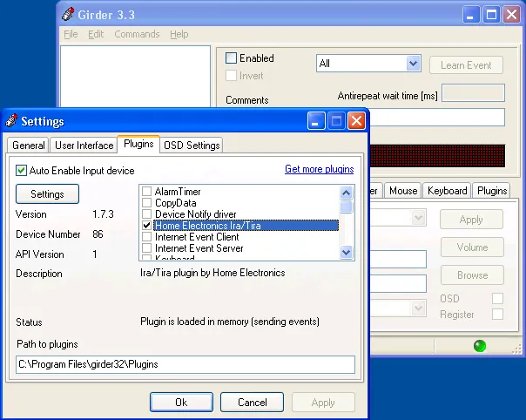The height and width of the screenshot is (420, 526).
Task: Click the plugin list scrollbar thumb
Action: 347,207
